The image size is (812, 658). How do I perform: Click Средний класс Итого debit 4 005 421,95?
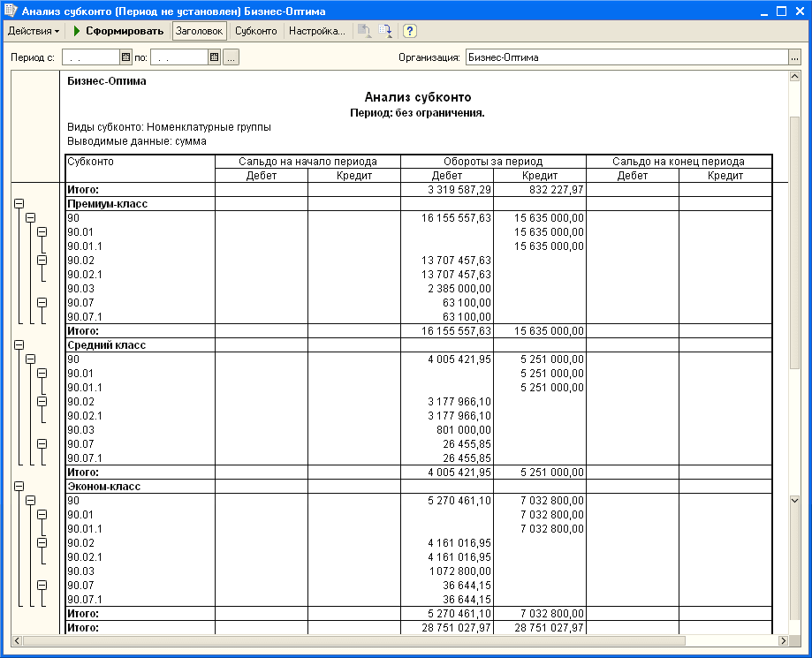coord(459,473)
